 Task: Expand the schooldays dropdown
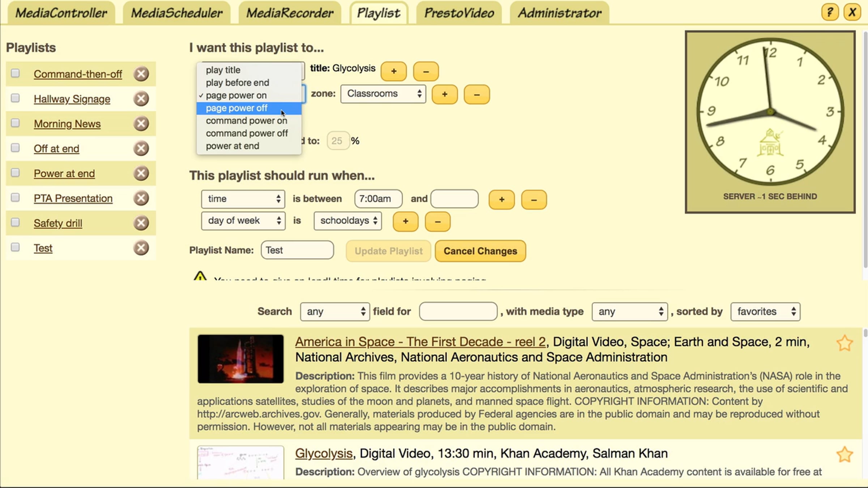click(348, 221)
